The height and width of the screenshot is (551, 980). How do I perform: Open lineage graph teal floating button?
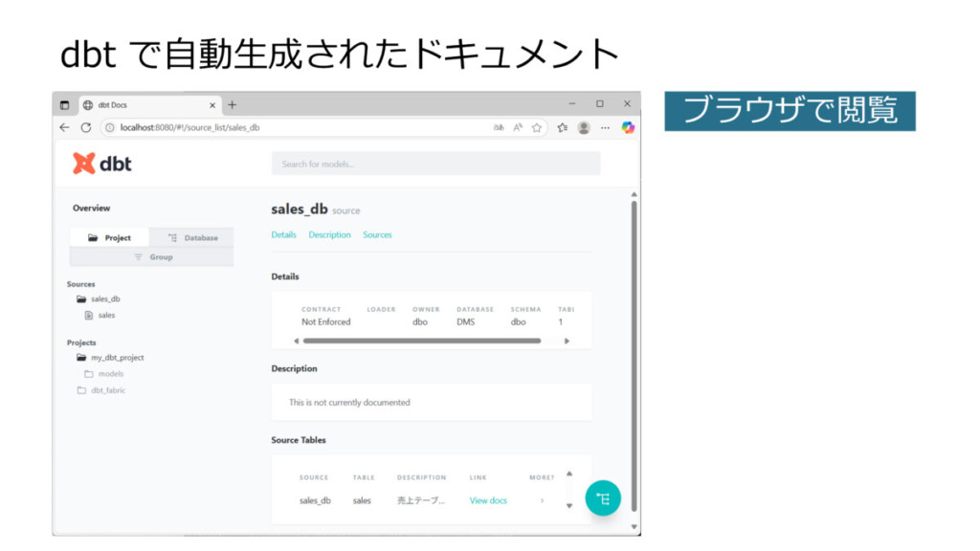click(x=603, y=497)
